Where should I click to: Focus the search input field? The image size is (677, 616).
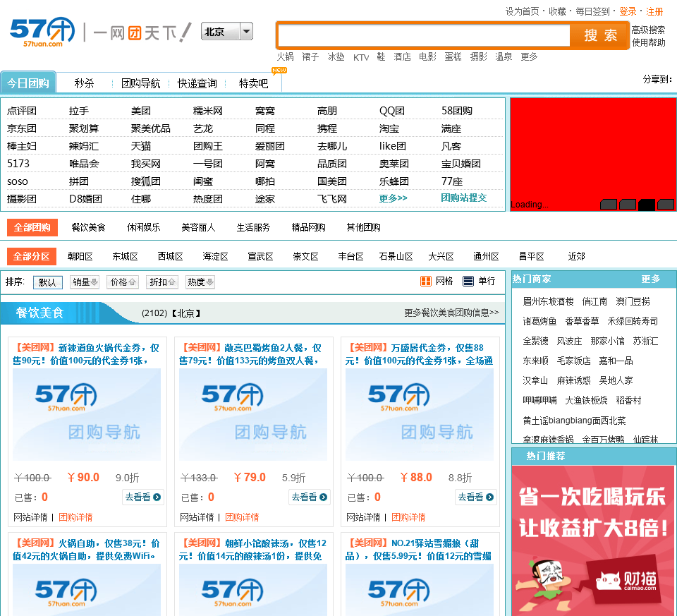[424, 35]
